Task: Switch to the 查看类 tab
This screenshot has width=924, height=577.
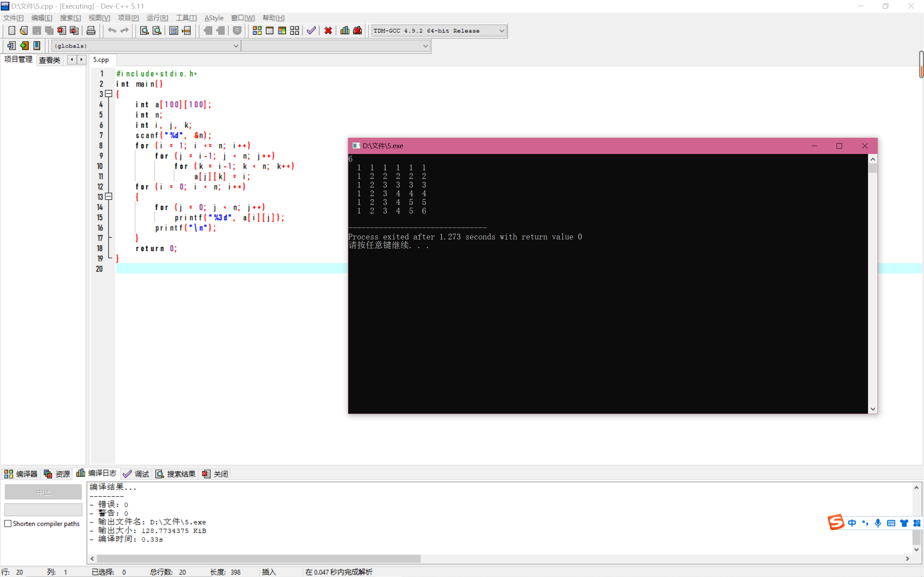Action: click(50, 60)
